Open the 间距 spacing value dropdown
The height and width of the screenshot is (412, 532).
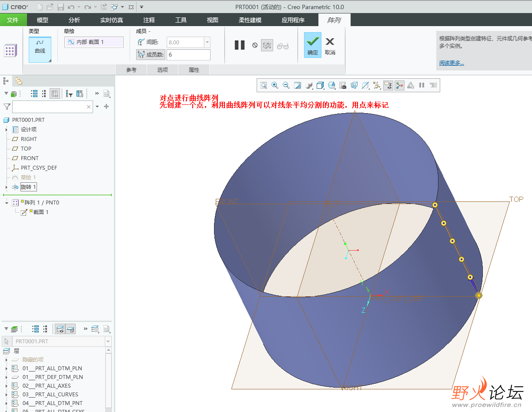(x=207, y=42)
